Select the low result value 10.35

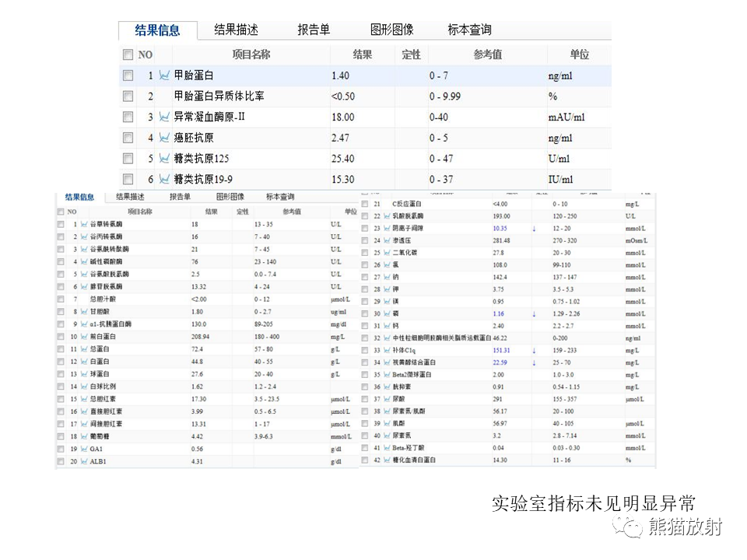pyautogui.click(x=500, y=229)
